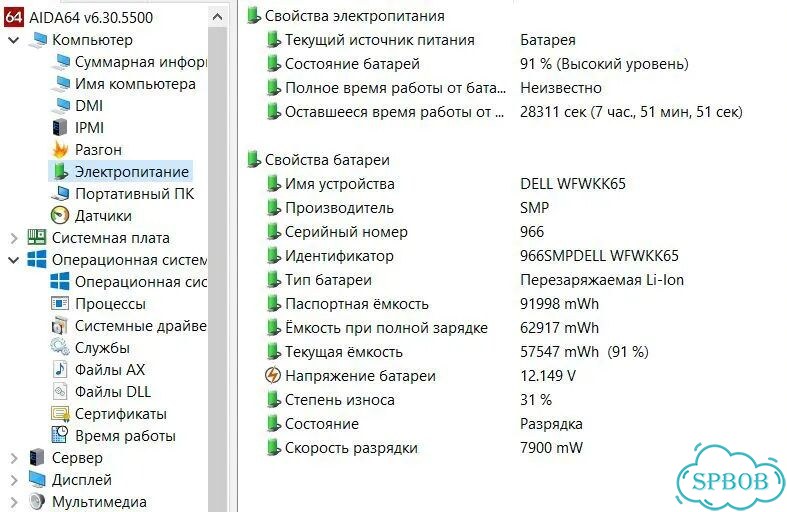Click the Свойства электропитания section header

tap(354, 16)
